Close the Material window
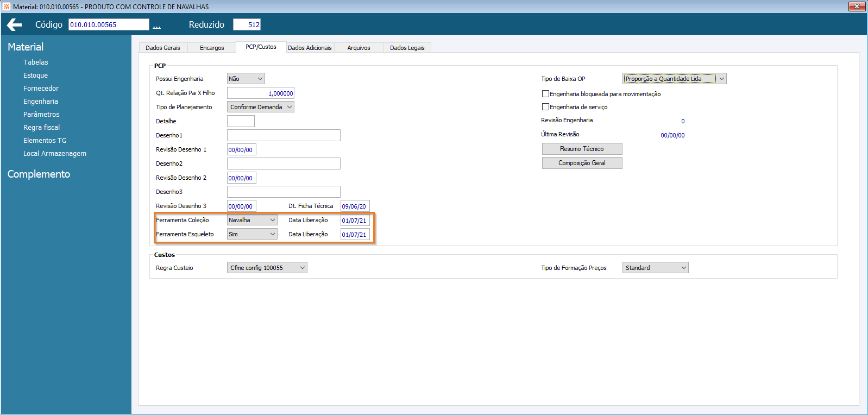This screenshot has width=868, height=415. (857, 6)
